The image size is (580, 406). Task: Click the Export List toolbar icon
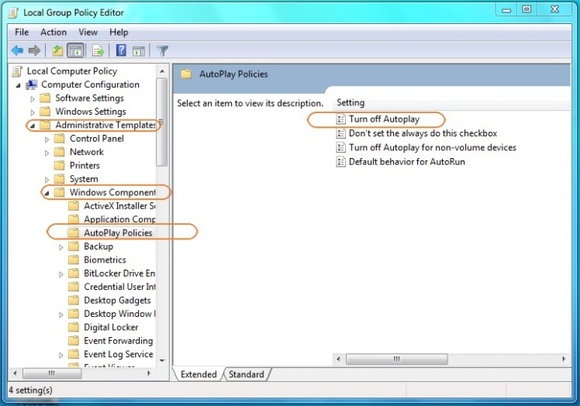click(x=98, y=50)
